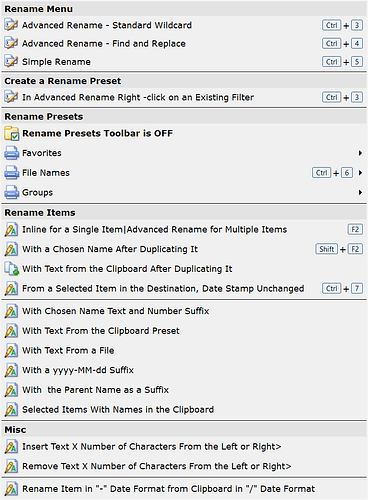Click icon beside Insert Text X Number of Characters
This screenshot has height=500, width=368.
(11, 447)
